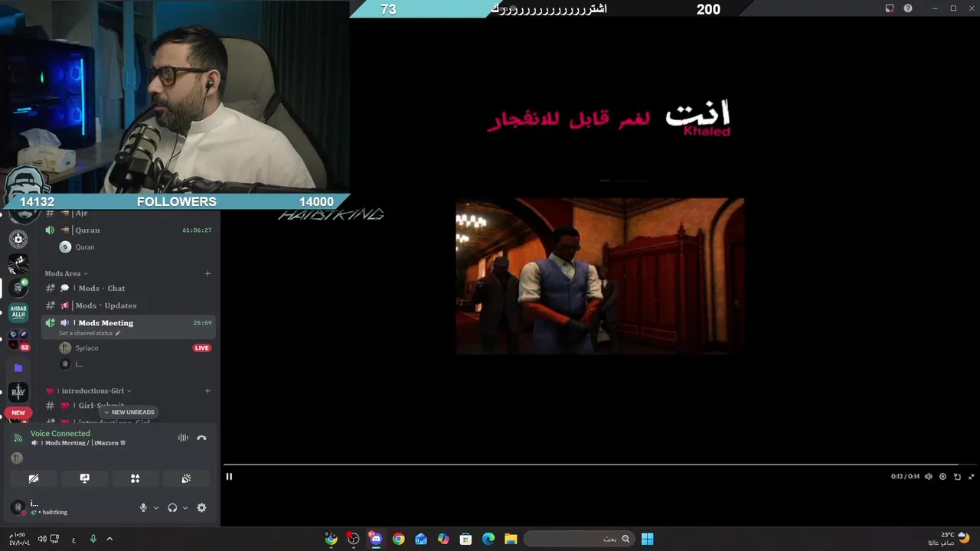
Task: Open File Explorer from taskbar
Action: pyautogui.click(x=511, y=539)
